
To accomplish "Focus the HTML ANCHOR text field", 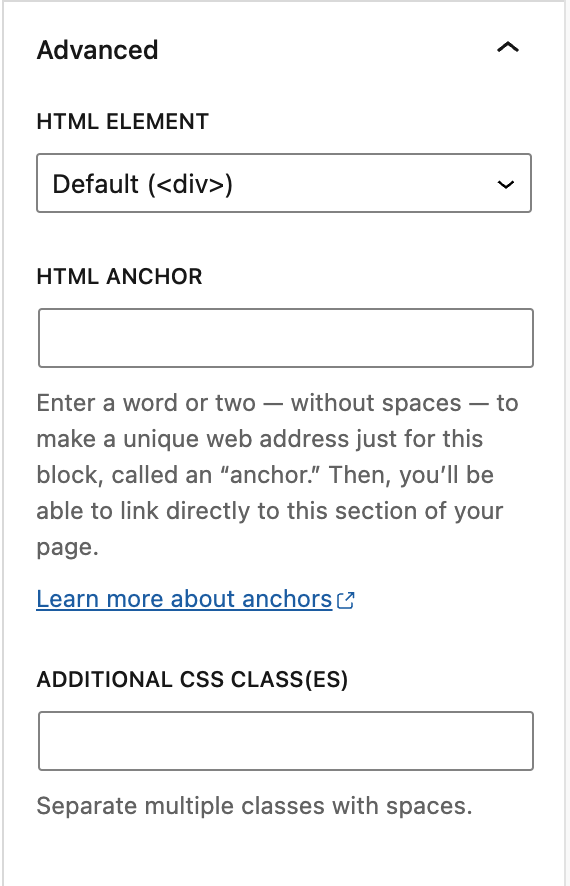I will [x=286, y=338].
